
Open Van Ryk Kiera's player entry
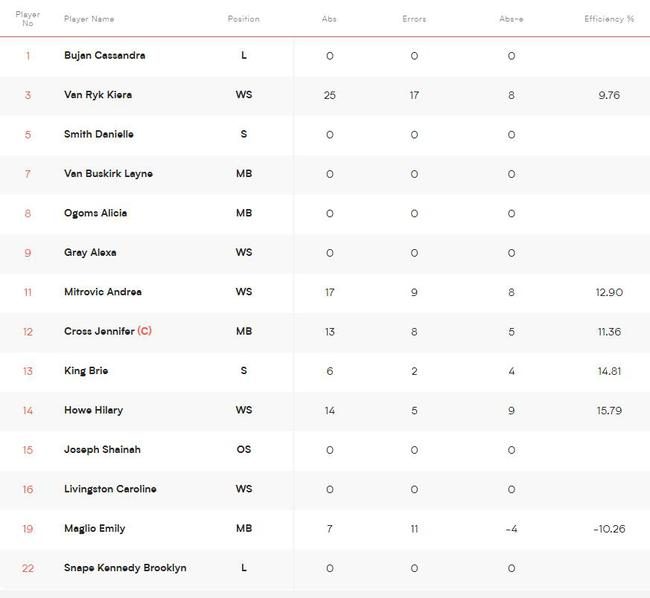[98, 95]
